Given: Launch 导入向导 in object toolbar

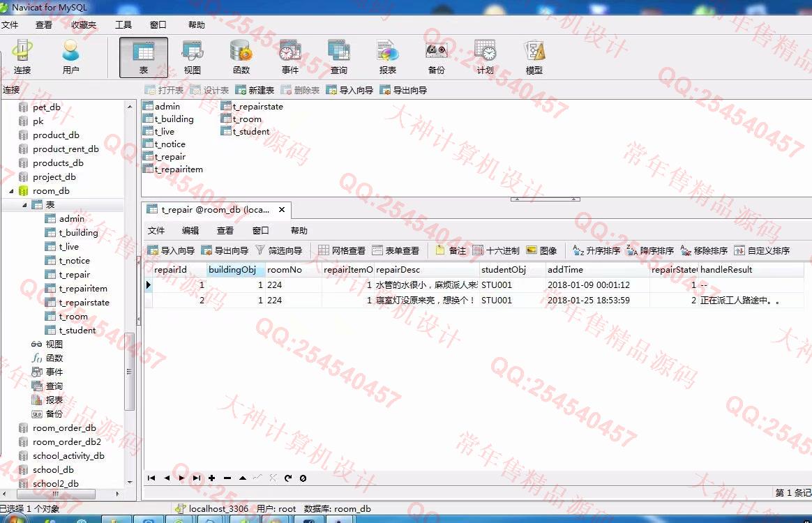Looking at the screenshot, I should 349,90.
